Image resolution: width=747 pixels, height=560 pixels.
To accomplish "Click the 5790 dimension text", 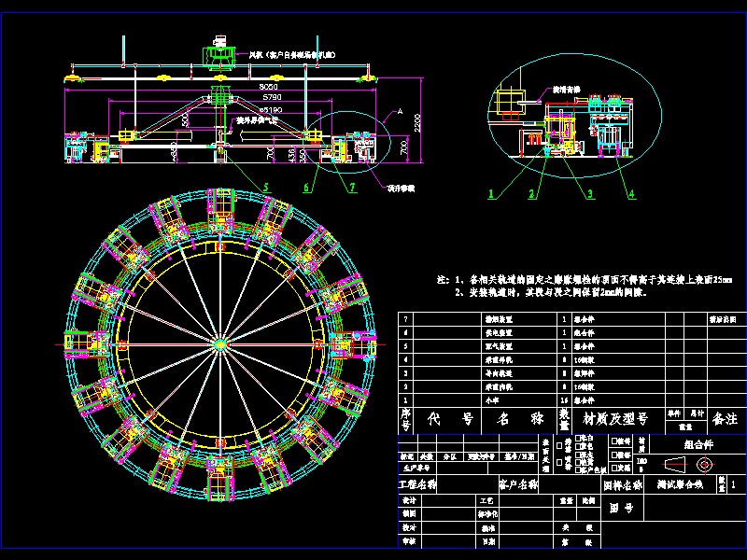I will pyautogui.click(x=272, y=97).
